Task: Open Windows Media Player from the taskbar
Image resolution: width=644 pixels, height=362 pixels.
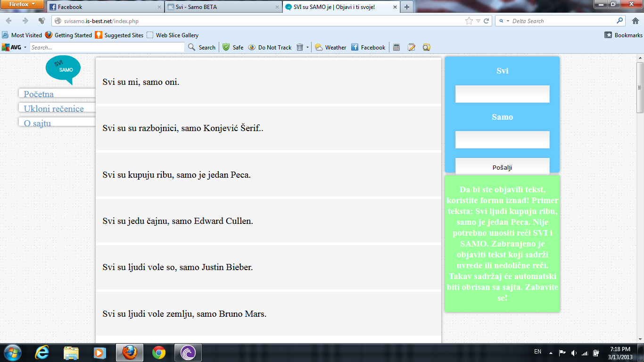Action: [x=99, y=353]
